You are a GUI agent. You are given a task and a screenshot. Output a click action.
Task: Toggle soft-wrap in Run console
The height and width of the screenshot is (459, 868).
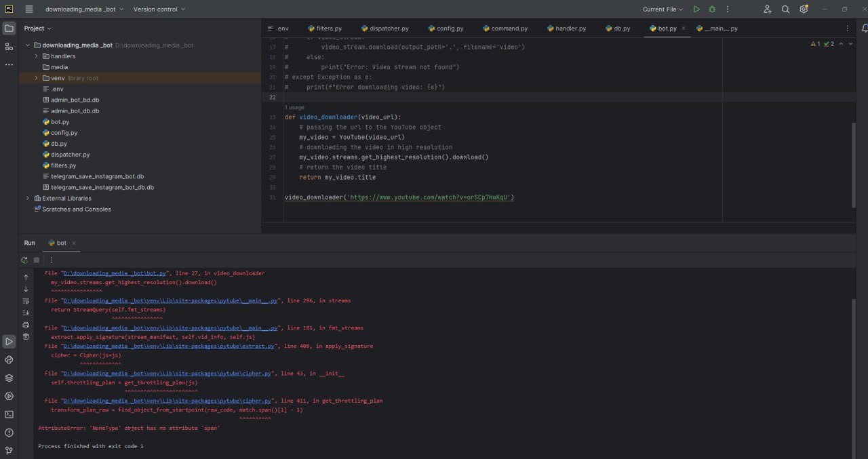tap(26, 301)
